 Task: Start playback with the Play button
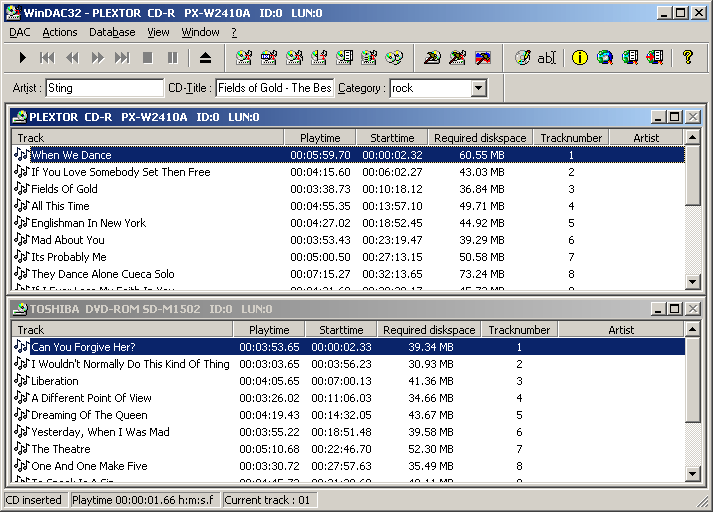point(22,58)
